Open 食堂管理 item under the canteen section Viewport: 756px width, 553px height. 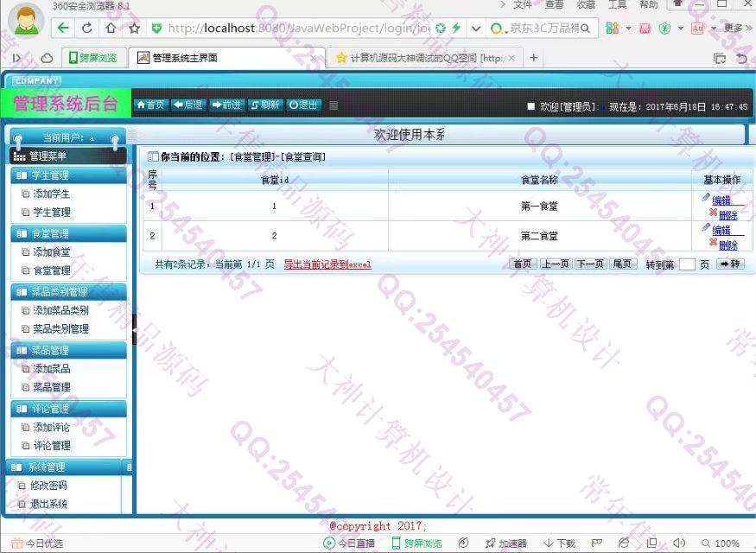pos(51,270)
